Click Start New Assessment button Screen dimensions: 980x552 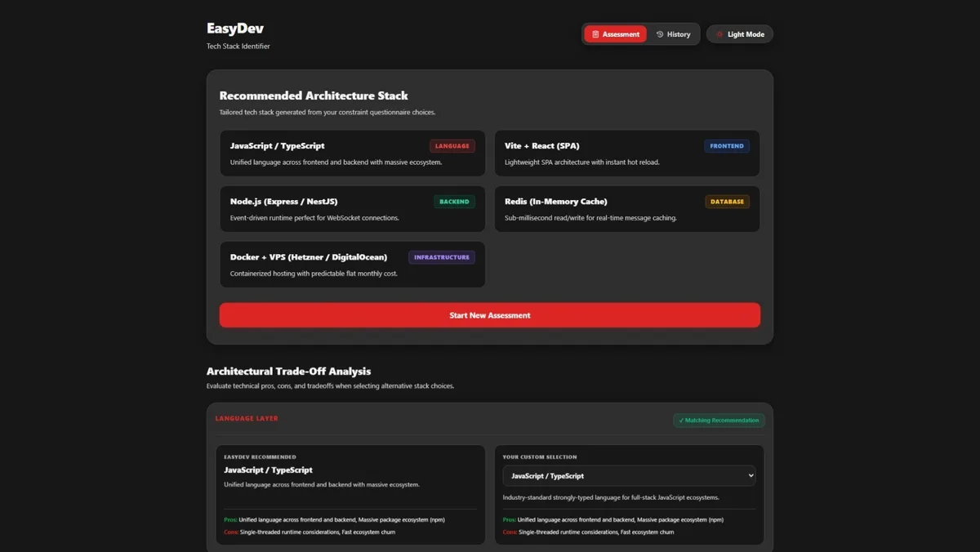(490, 315)
